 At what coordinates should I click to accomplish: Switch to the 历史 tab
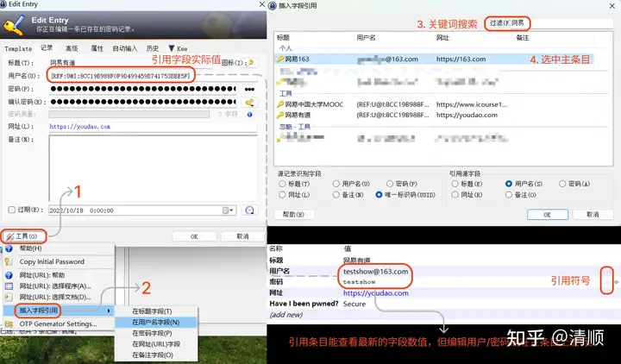(x=153, y=48)
